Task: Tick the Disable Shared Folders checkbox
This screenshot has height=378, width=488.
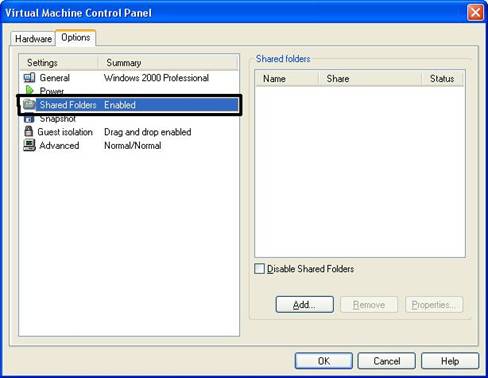Action: 259,269
